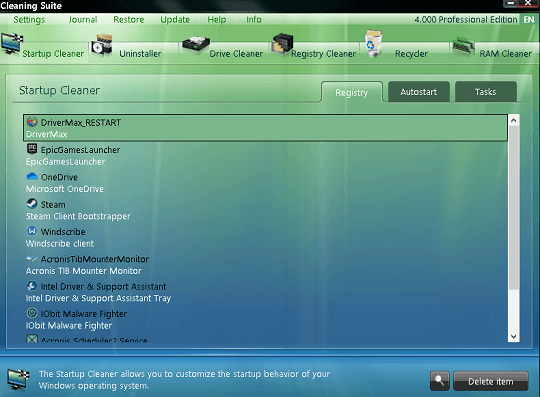Select the Startup Cleaner monitor icon

[x=12, y=44]
